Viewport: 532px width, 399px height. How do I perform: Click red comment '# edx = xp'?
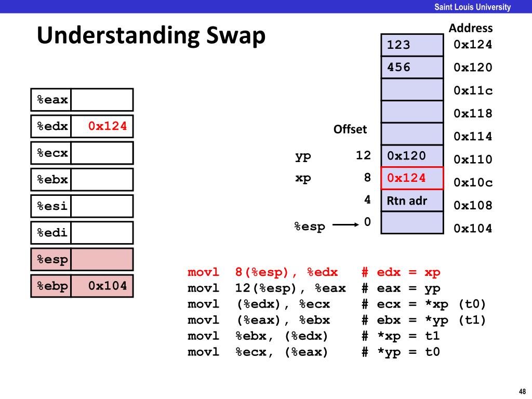pyautogui.click(x=401, y=272)
